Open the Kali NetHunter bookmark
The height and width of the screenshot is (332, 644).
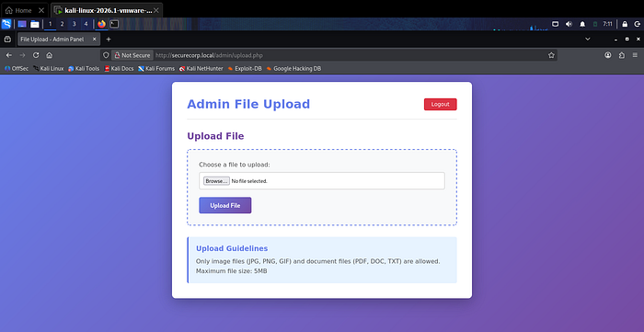click(201, 69)
